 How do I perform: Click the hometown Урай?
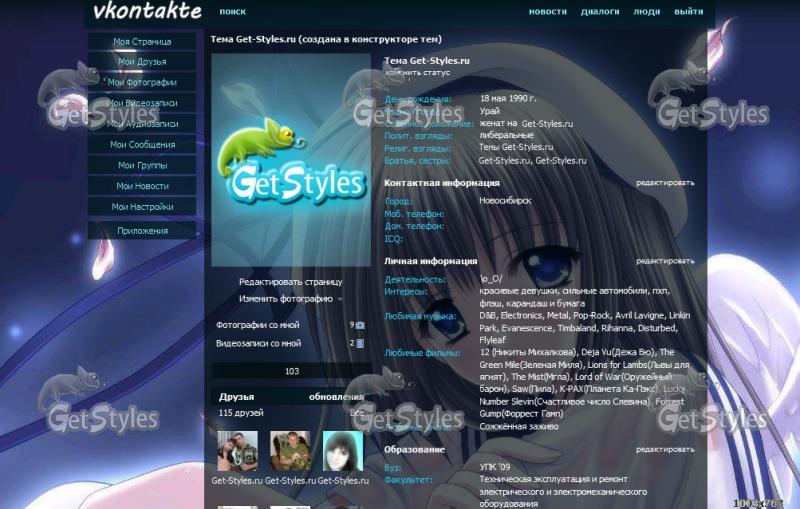(x=489, y=111)
